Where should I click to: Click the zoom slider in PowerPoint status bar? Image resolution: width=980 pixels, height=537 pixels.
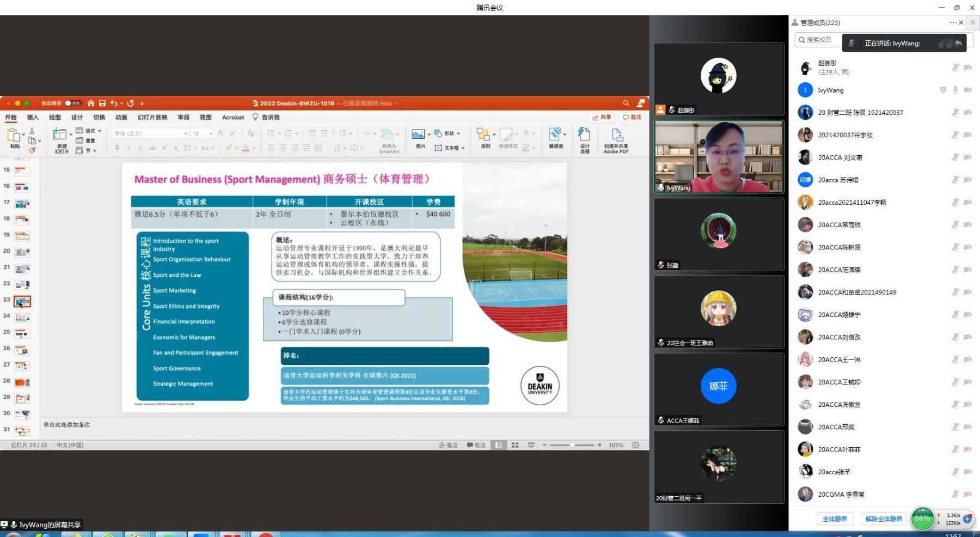click(572, 445)
